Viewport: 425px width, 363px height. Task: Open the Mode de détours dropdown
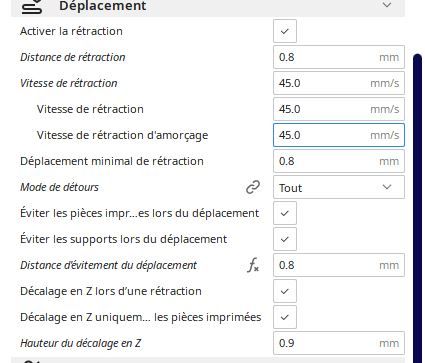click(x=339, y=187)
